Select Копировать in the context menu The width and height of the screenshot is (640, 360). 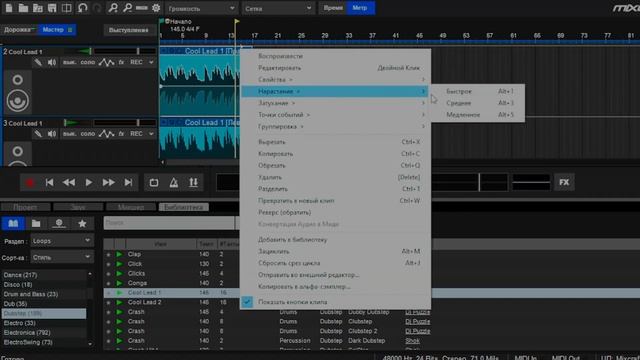pos(335,154)
